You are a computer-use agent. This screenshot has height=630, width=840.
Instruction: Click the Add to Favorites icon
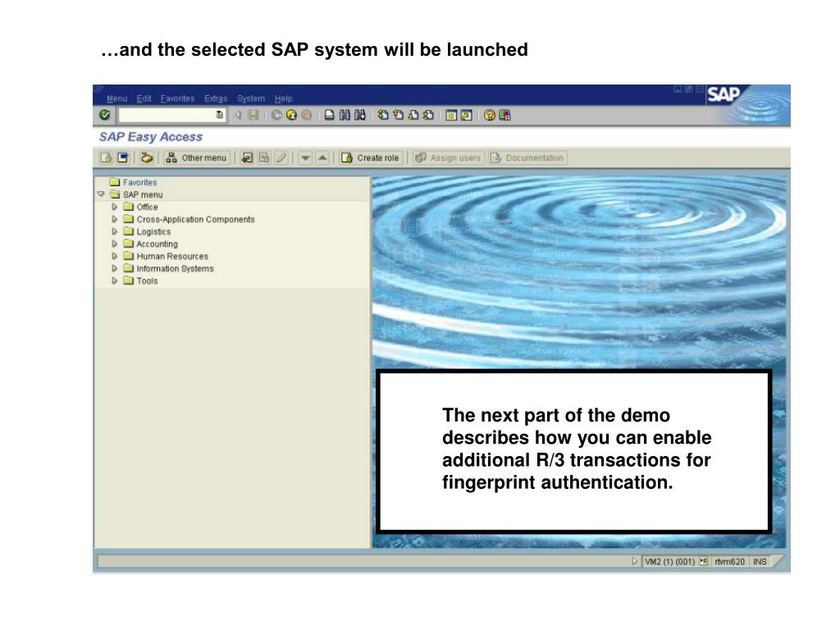tap(247, 157)
